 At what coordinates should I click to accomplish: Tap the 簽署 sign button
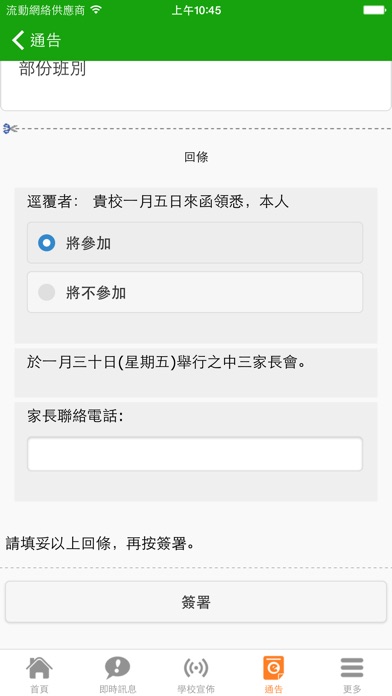[x=196, y=602]
